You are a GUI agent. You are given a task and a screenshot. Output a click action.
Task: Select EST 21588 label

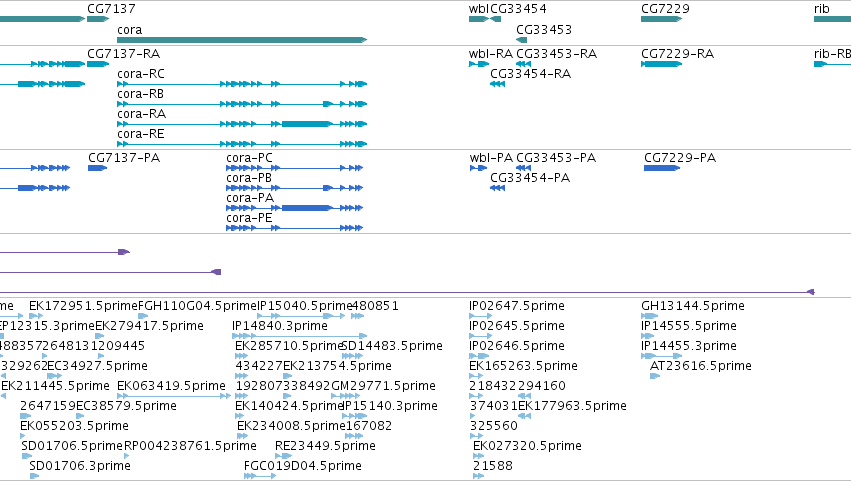pos(493,467)
